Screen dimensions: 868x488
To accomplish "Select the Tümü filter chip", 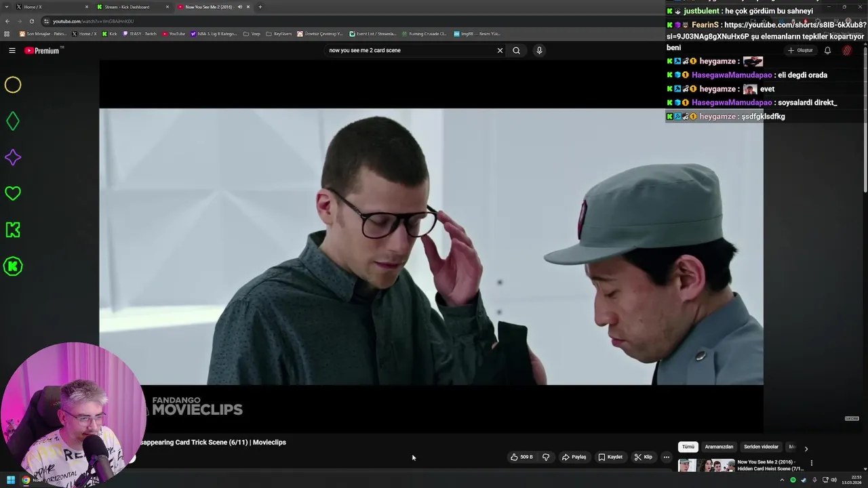I will 688,447.
